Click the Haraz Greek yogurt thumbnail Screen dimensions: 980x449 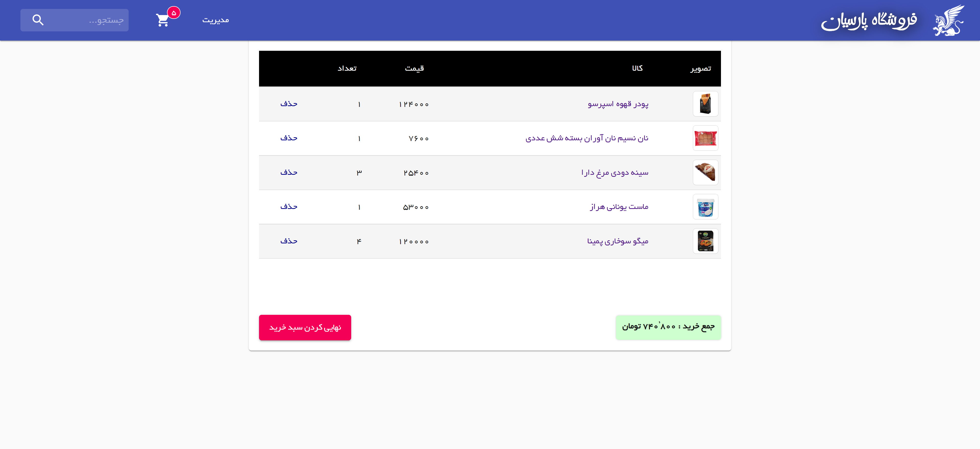coord(705,207)
